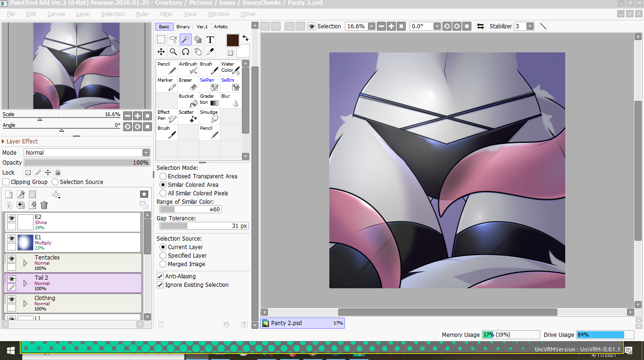644x360 pixels.
Task: Choose the Marker tool
Action: tap(167, 84)
